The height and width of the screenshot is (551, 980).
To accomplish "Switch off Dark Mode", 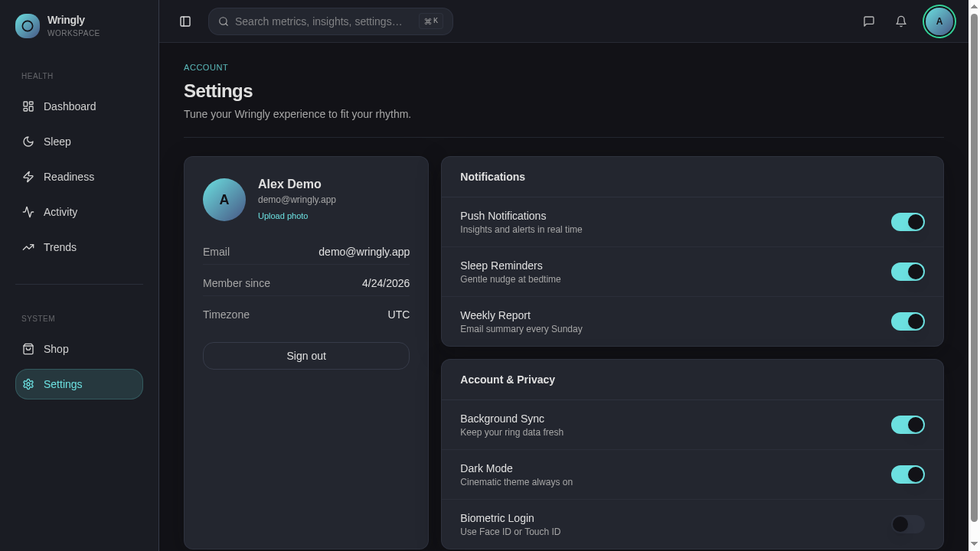I will tap(908, 474).
